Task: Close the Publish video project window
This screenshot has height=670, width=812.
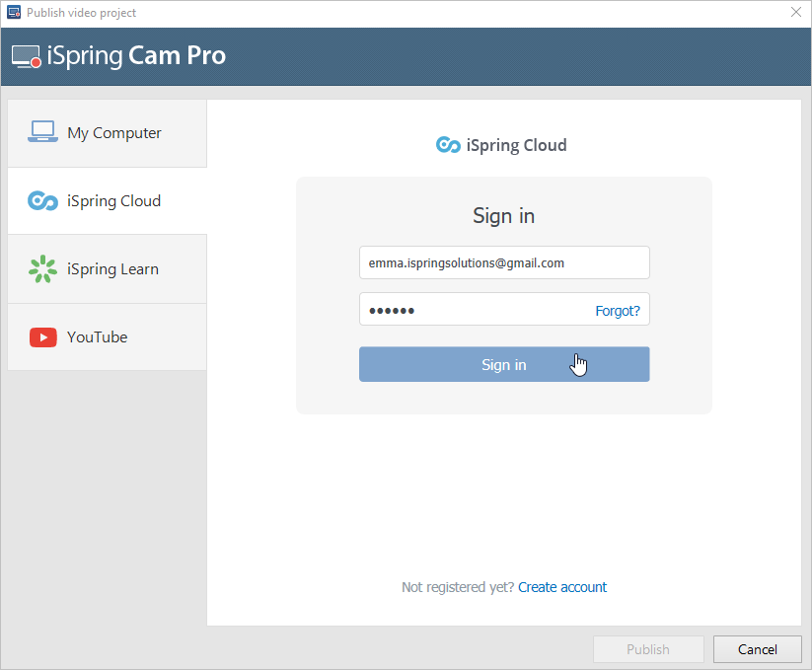Action: tap(796, 12)
